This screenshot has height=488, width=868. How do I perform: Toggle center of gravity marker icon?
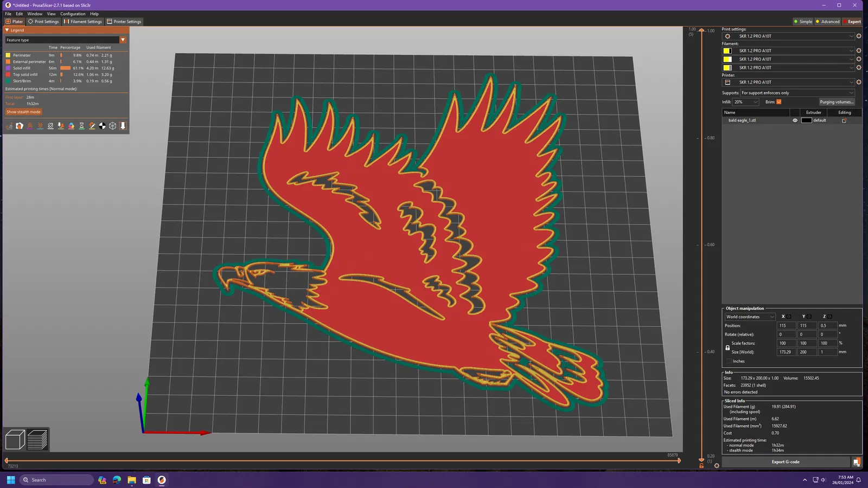click(x=103, y=126)
